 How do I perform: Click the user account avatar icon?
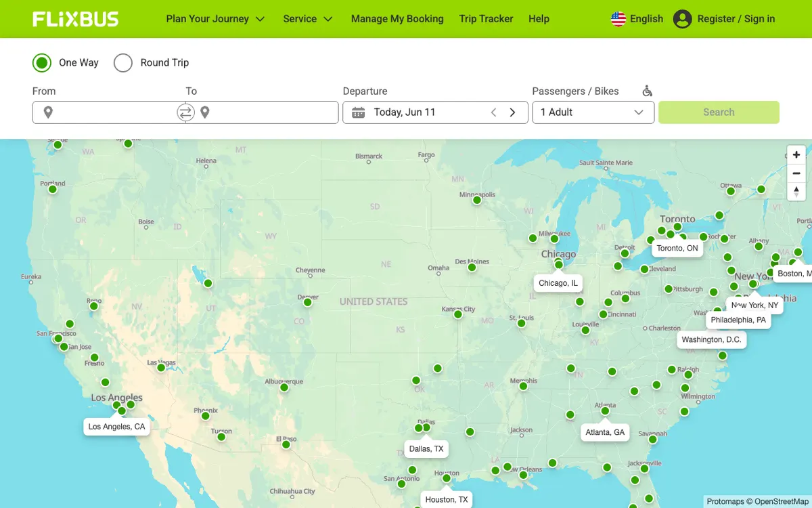682,19
